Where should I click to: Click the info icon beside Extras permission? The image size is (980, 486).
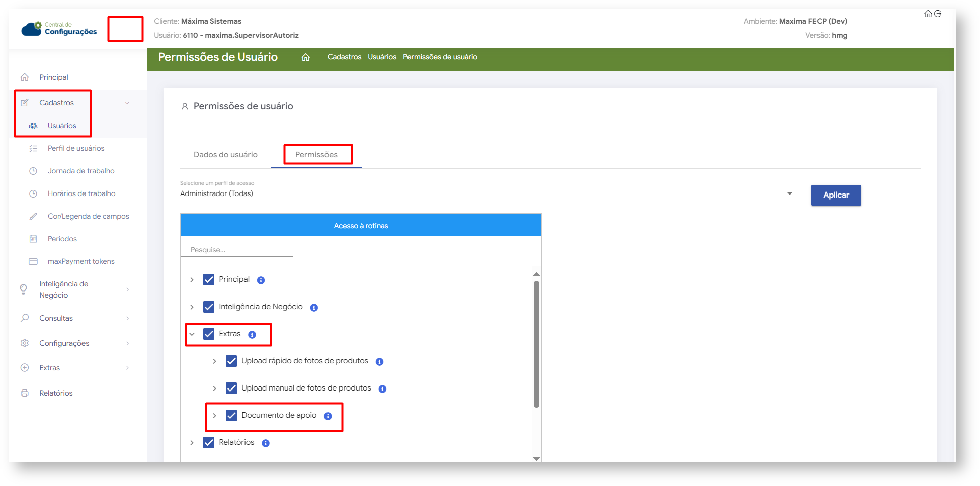coord(252,335)
